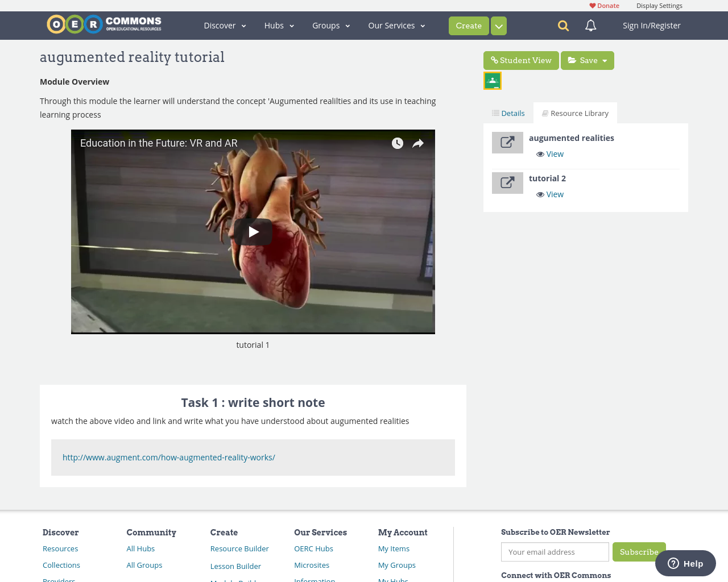Screen dimensions: 728x582
Task: Open the augment.com how-it-works link
Action: 169,457
